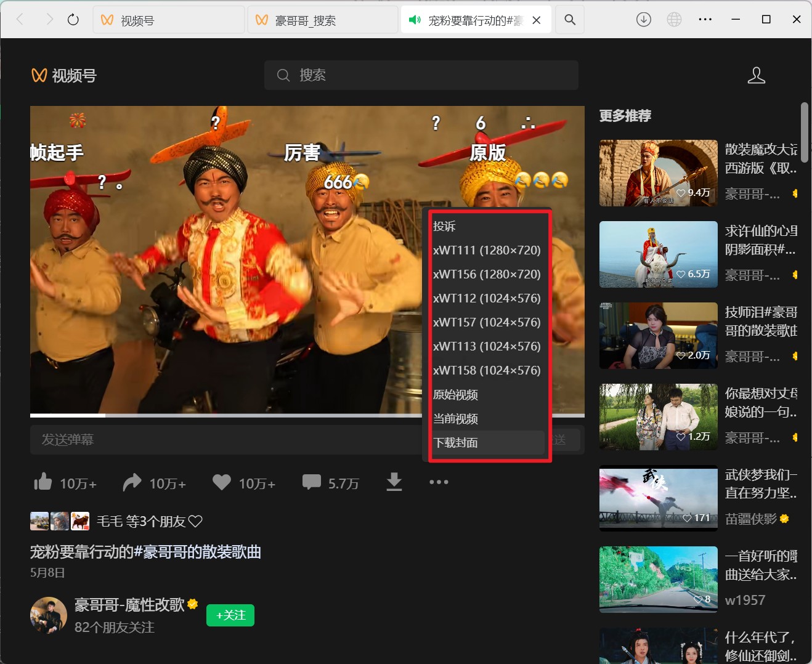
Task: Click the magnifier icon in the page search bar
Action: pos(283,75)
